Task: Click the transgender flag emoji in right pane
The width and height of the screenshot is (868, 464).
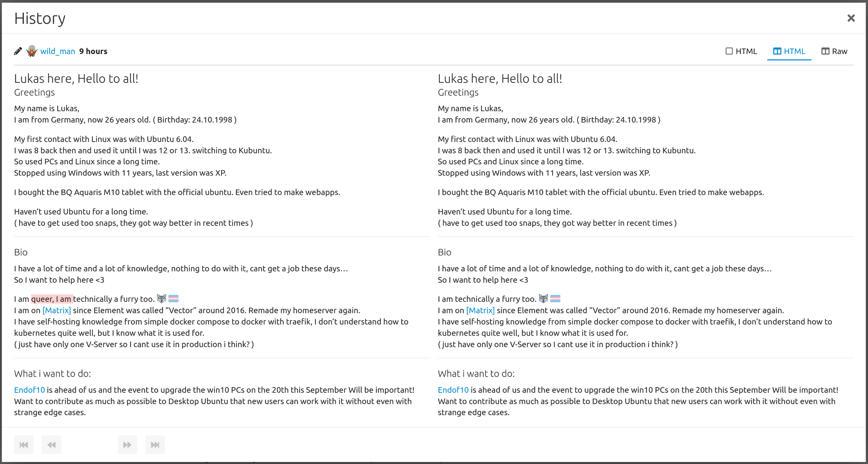Action: 555,298
